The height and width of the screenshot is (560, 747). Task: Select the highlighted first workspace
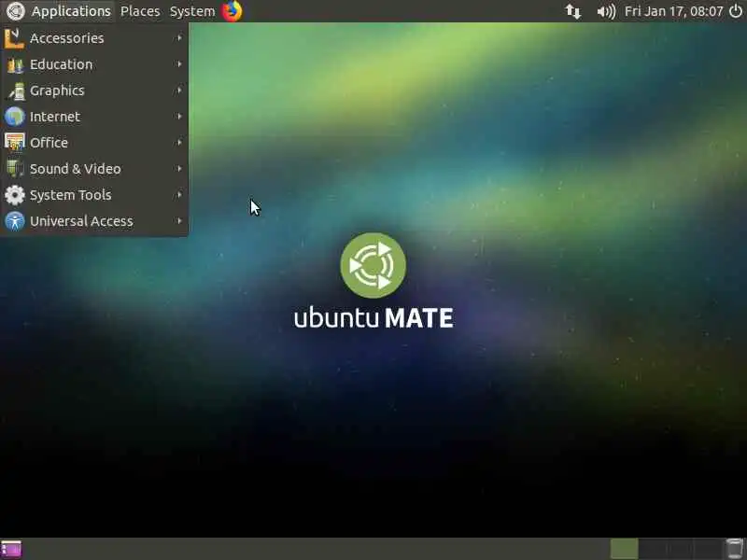coord(624,549)
